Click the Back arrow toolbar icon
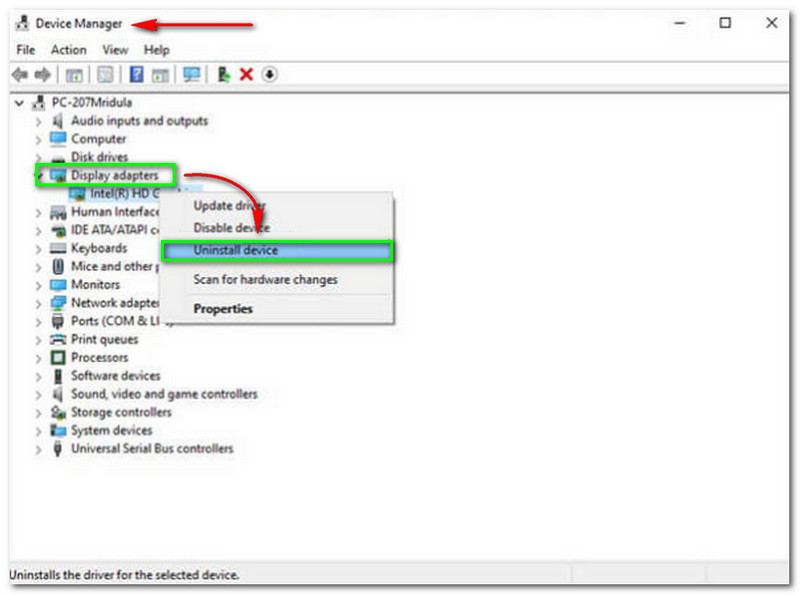Image resolution: width=800 pixels, height=595 pixels. click(x=20, y=75)
